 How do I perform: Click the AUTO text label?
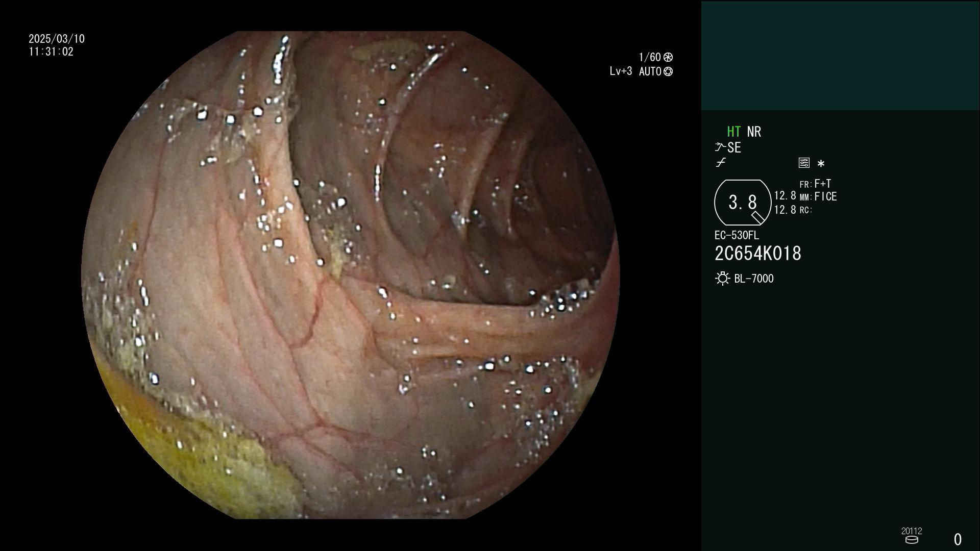(x=650, y=71)
